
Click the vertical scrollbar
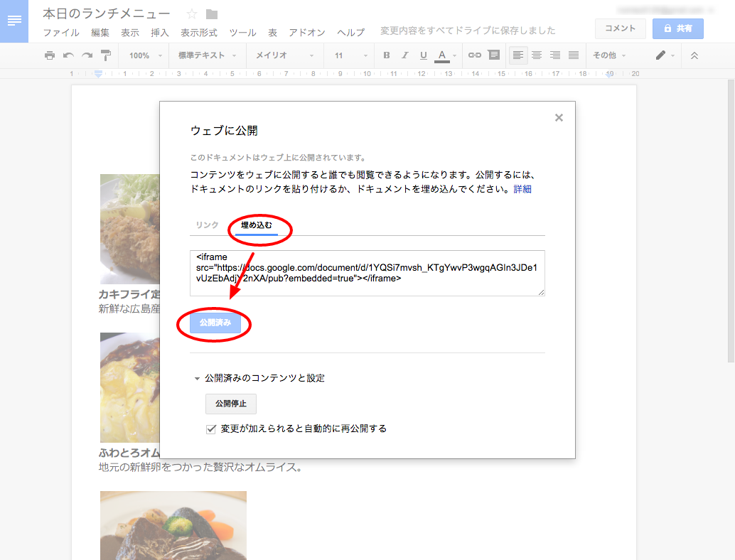tap(731, 220)
